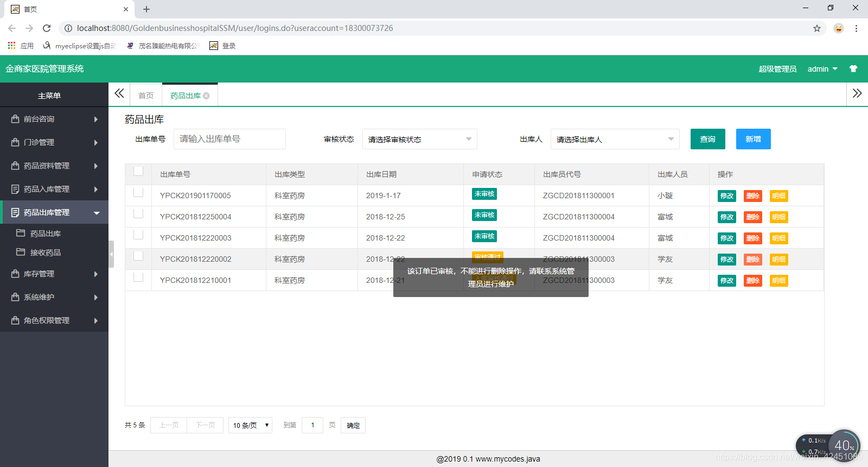This screenshot has height=467, width=868.
Task: Open 茂名臻能热电有限公司 bookmark
Action: coord(163,46)
